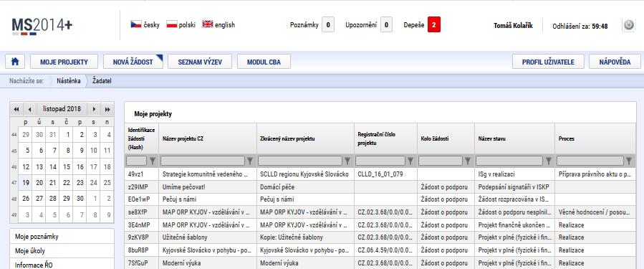The image size is (644, 269).
Task: Open NÁPOVĚDA help
Action: coord(615,62)
